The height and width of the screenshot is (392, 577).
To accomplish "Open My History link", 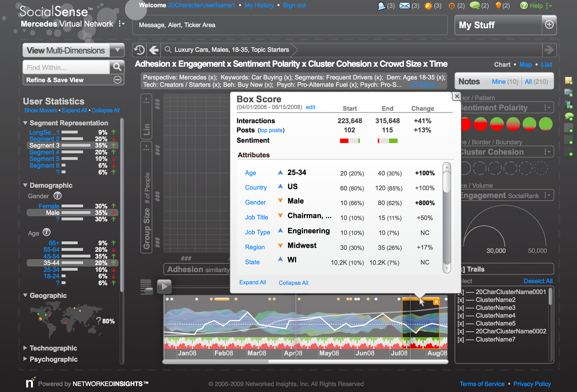I will pos(259,5).
